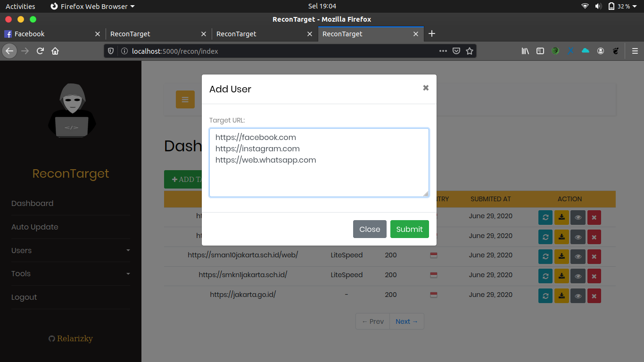Click the clock showing Sel 19:04
The height and width of the screenshot is (362, 644).
(322, 6)
